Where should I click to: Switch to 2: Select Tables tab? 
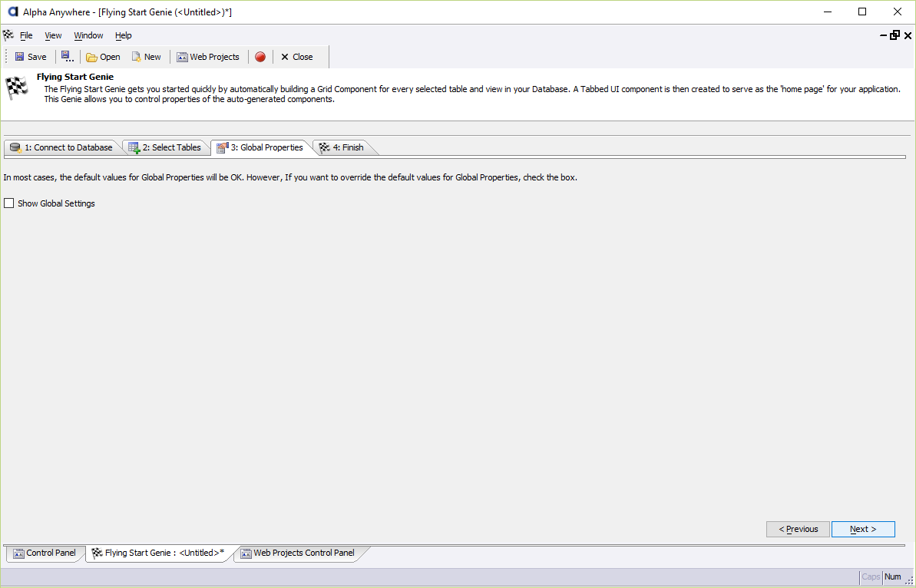165,147
